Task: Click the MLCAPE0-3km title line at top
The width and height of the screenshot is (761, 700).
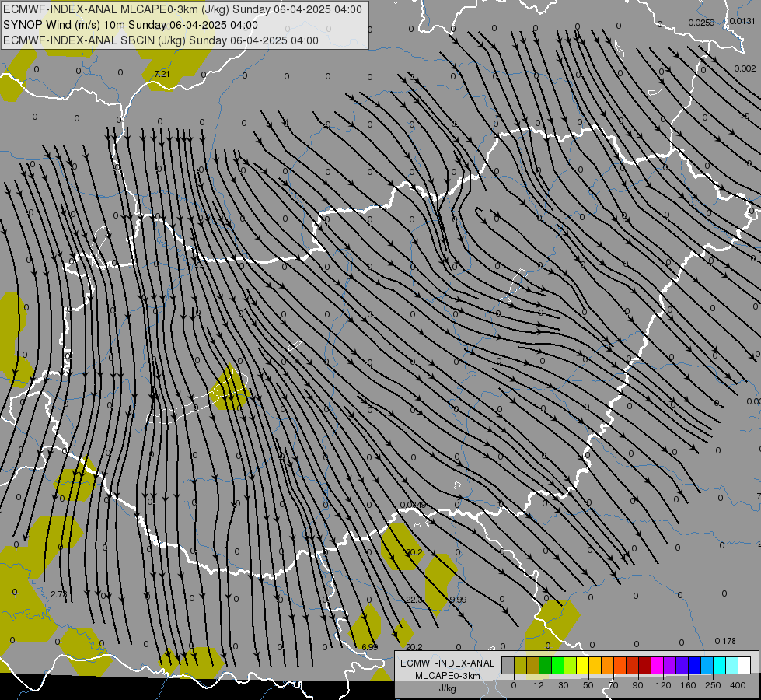Action: tap(183, 9)
